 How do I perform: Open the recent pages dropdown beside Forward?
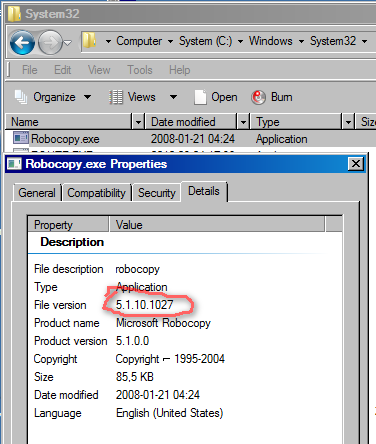tap(68, 43)
